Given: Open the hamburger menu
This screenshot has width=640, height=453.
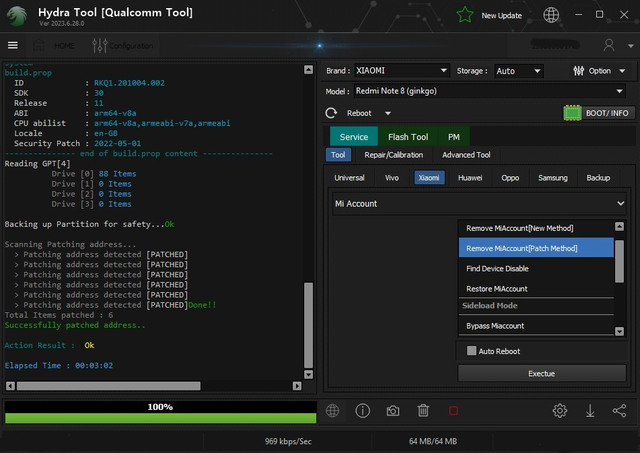Looking at the screenshot, I should [x=13, y=45].
